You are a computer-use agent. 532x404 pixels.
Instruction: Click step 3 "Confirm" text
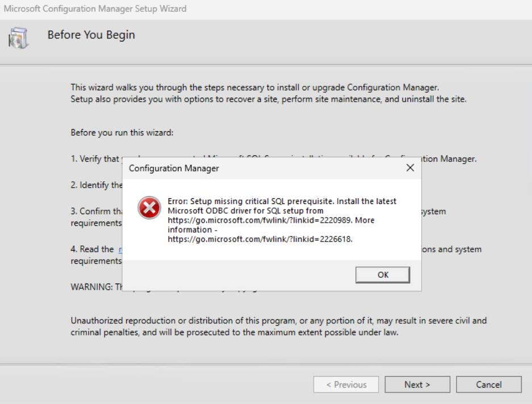[94, 211]
